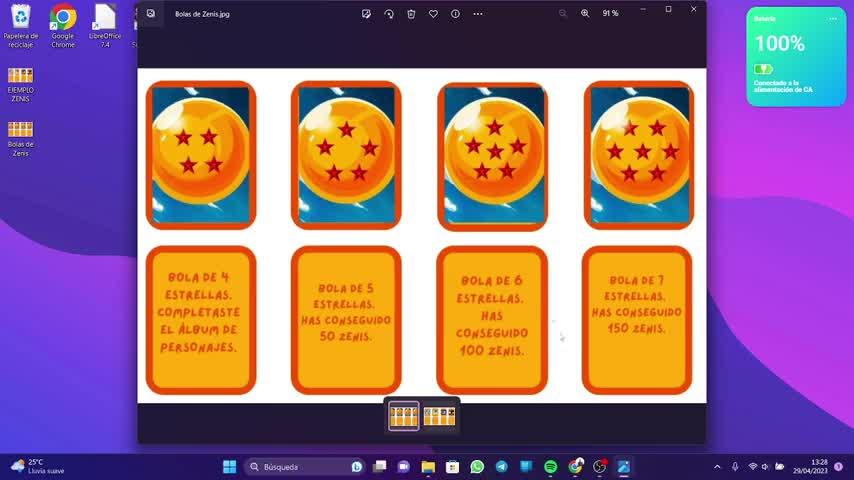
Task: Open Microsoft Store from taskbar
Action: [452, 467]
